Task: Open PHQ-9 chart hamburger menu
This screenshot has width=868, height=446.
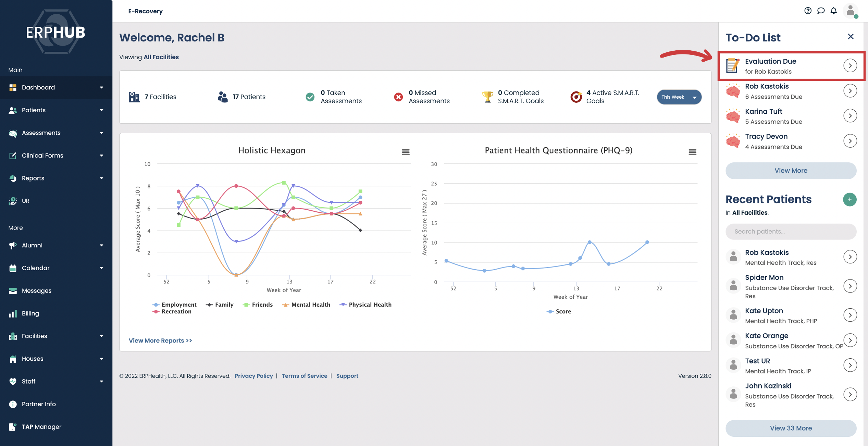Action: [x=692, y=152]
